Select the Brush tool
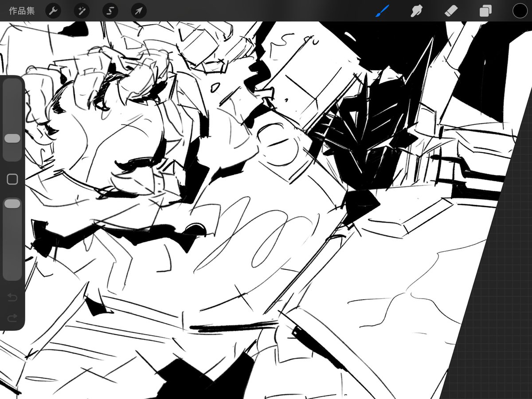The height and width of the screenshot is (399, 532). (x=382, y=11)
